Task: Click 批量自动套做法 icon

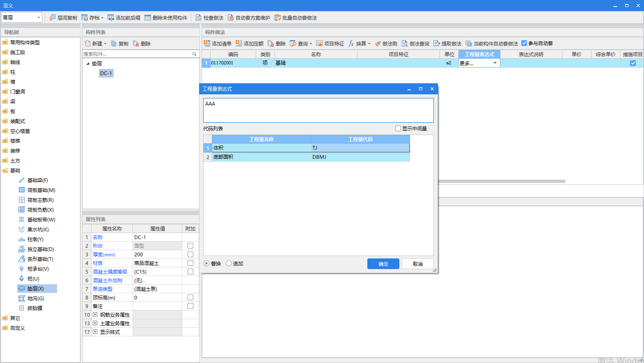Action: [277, 18]
